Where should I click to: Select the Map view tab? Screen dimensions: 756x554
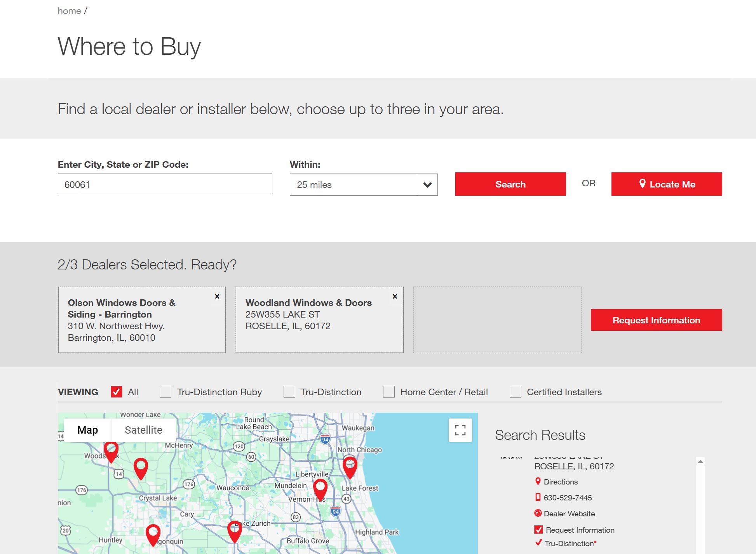click(x=88, y=430)
